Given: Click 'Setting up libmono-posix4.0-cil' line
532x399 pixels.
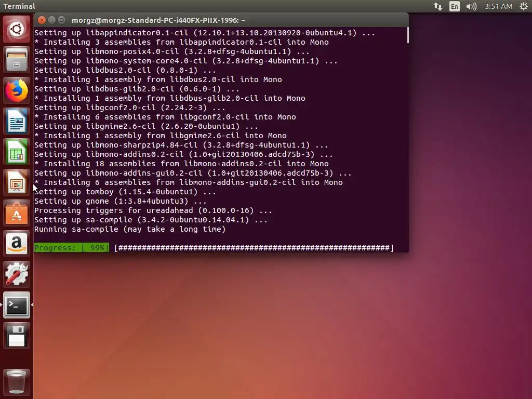Looking at the screenshot, I should [171, 51].
